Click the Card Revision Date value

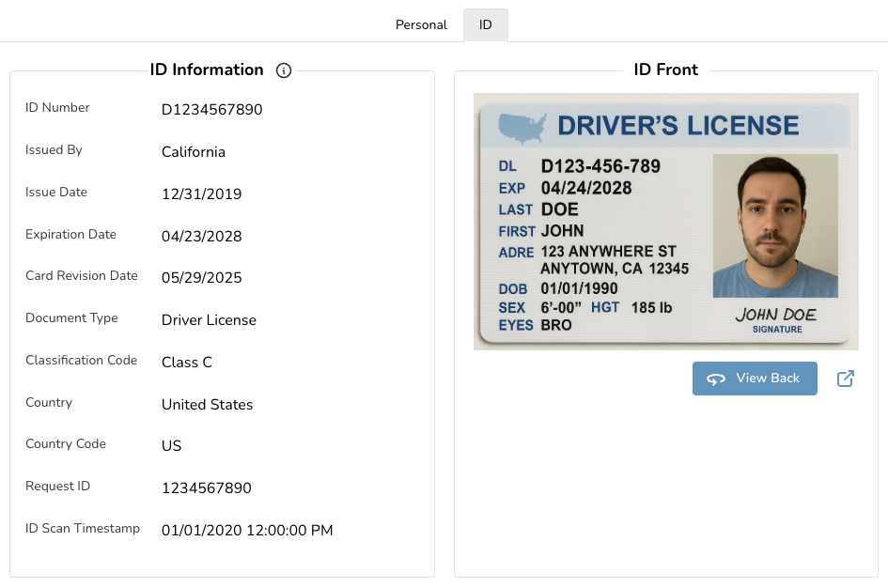[x=201, y=278]
